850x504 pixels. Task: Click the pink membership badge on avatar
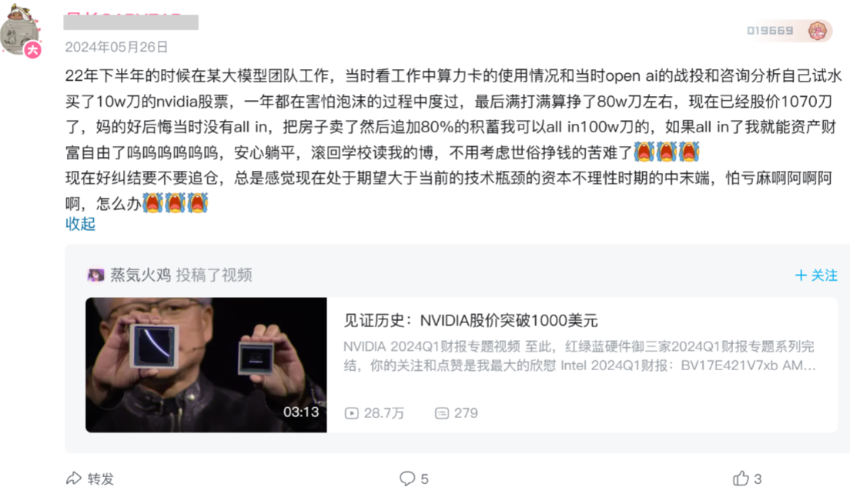click(x=32, y=50)
